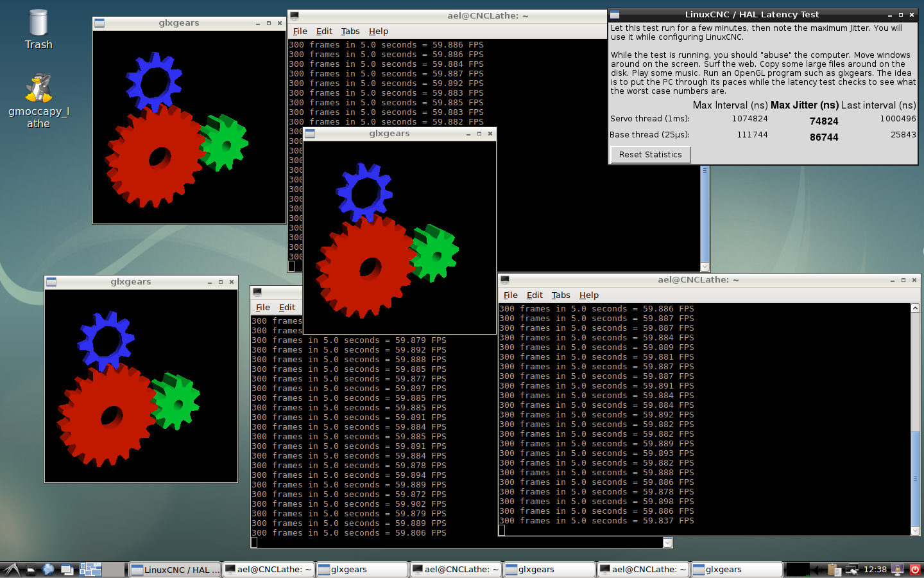Click the show desktop (iconify windows) icon
The height and width of the screenshot is (578, 924).
pos(67,570)
